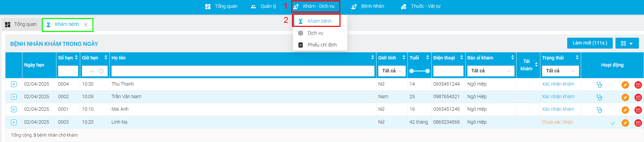The height and width of the screenshot is (142, 644).
Task: Click the green checkmark confirm icon for Linh Na
Action: (613, 123)
